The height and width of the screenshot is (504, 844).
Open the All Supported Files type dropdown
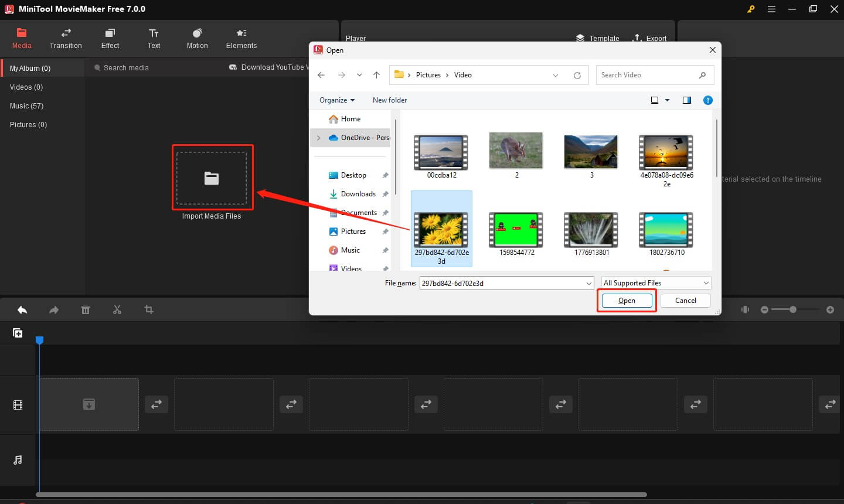point(656,283)
